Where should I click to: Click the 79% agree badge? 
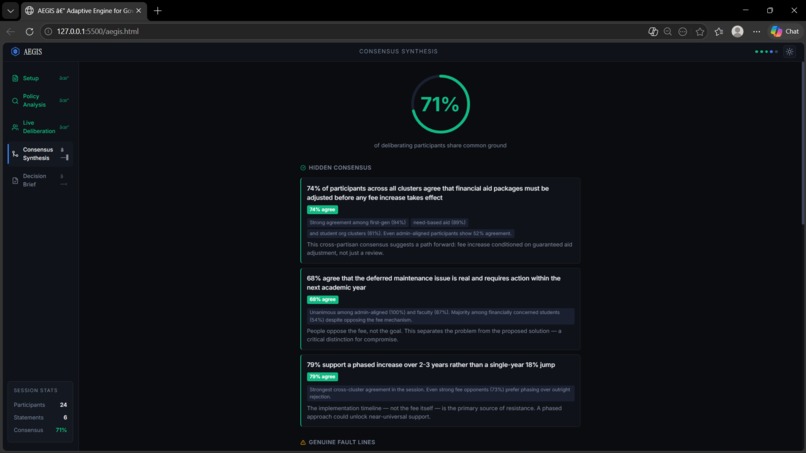322,376
